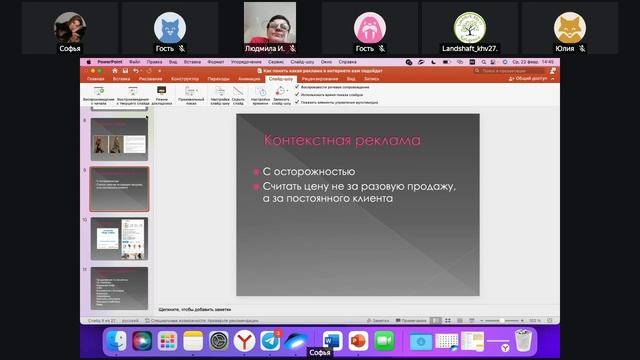Open System Preferences from the dock
This screenshot has height=360, width=640.
point(219,341)
